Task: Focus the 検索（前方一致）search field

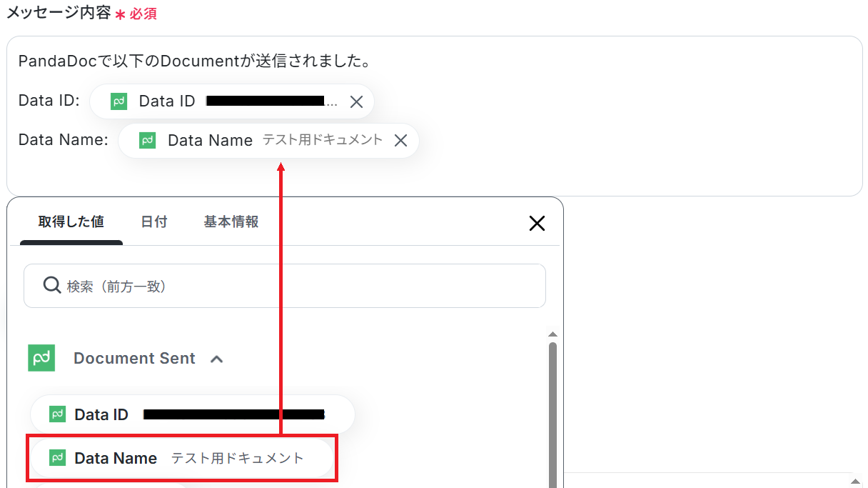Action: coord(285,286)
